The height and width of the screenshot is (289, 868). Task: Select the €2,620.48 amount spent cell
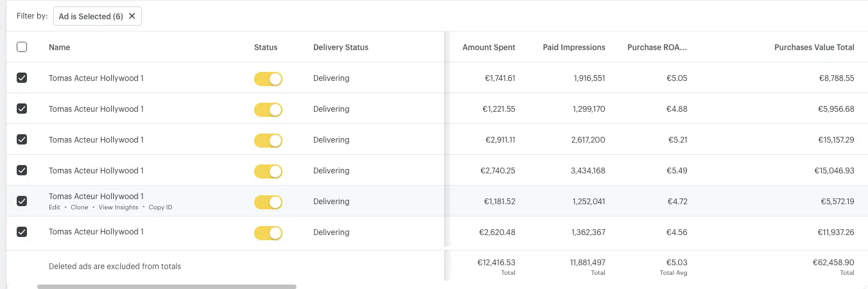pyautogui.click(x=498, y=232)
